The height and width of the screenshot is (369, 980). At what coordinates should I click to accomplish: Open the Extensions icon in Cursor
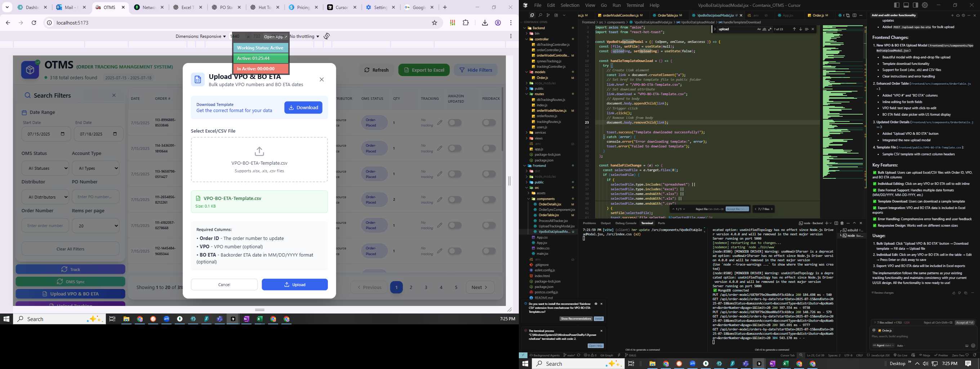tap(556, 15)
